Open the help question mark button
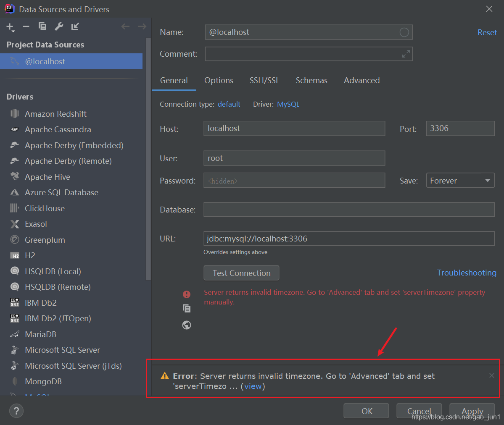This screenshot has height=425, width=504. tap(16, 411)
